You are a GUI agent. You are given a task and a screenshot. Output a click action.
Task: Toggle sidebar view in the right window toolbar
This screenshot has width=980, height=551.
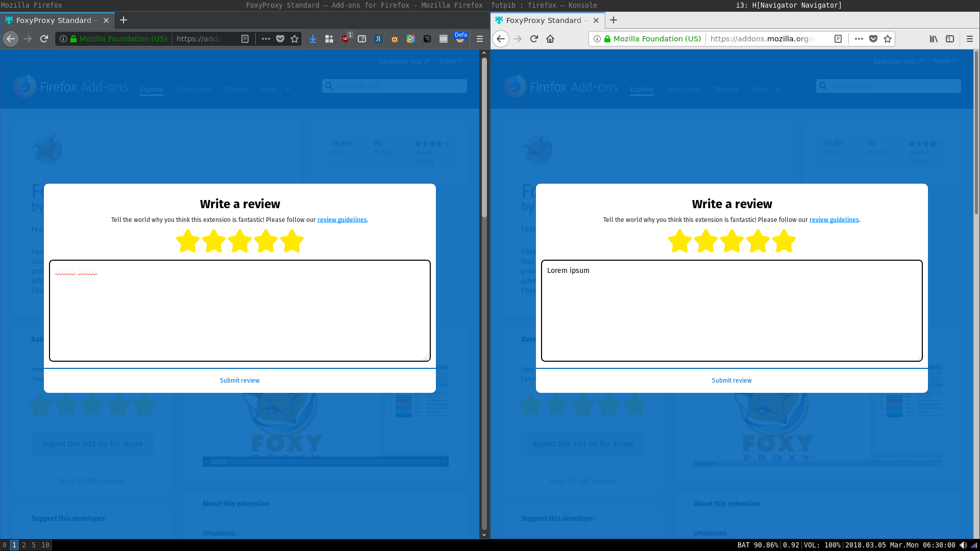pos(950,39)
